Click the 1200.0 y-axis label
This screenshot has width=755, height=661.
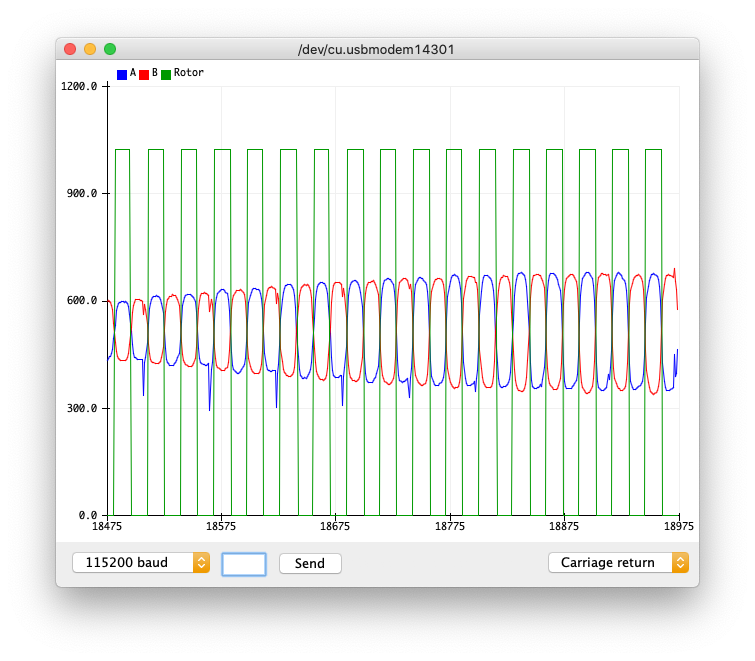pos(79,86)
